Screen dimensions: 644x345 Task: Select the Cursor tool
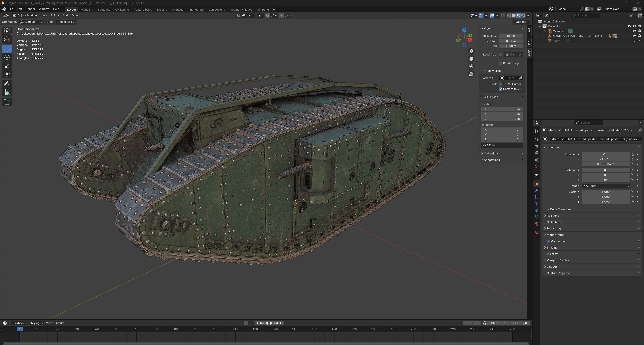(x=7, y=40)
